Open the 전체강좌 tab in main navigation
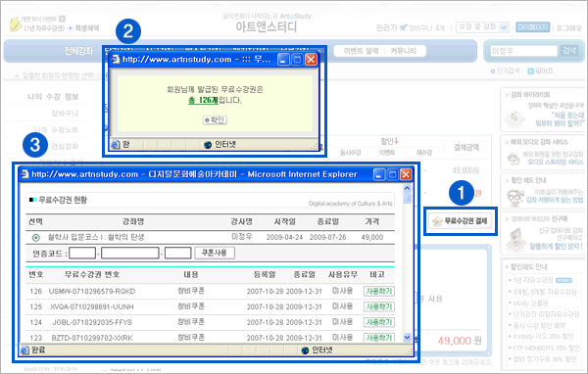Image resolution: width=588 pixels, height=374 pixels. (x=78, y=51)
